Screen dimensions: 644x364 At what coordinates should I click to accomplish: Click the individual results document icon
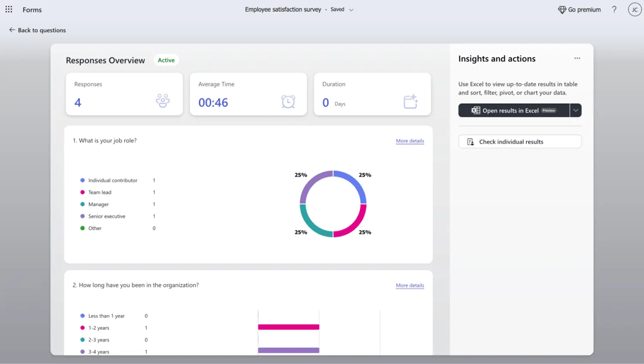click(x=470, y=142)
